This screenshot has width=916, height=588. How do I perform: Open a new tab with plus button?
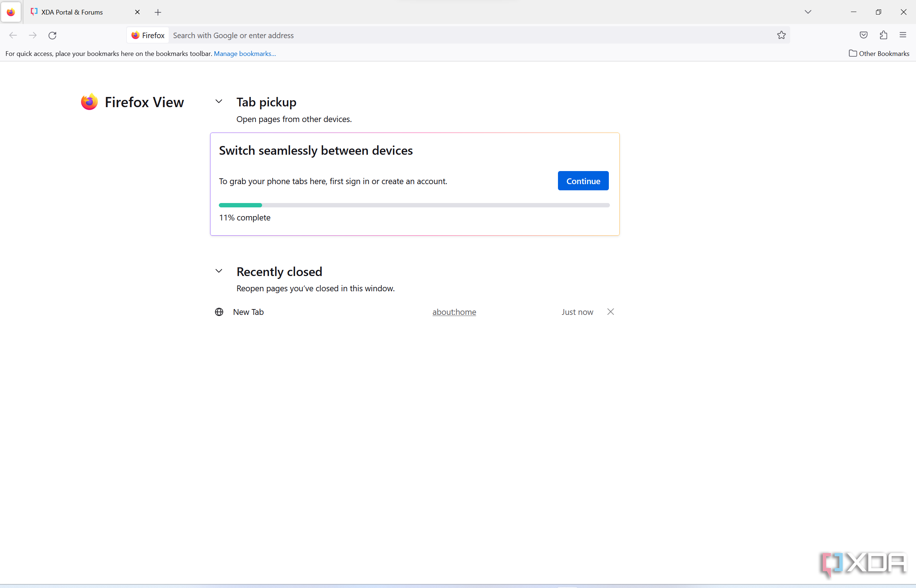coord(158,13)
